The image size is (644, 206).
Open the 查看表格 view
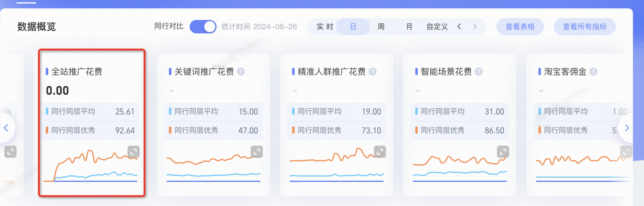(x=520, y=27)
